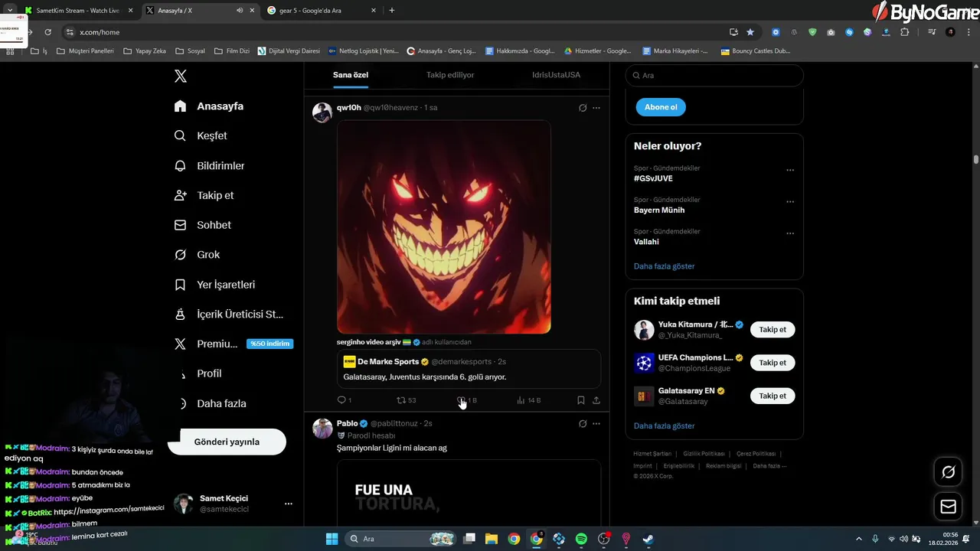Open options for Vallahi trend

[790, 233]
